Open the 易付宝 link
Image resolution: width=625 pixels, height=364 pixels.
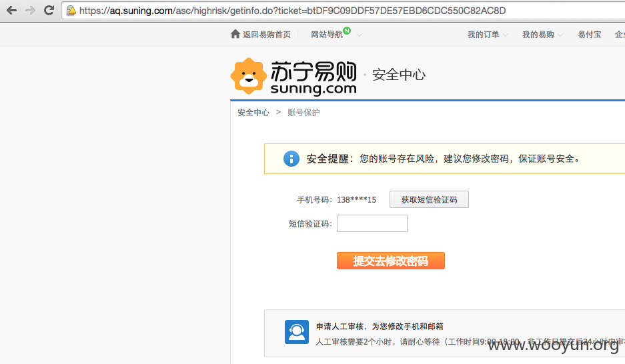pyautogui.click(x=590, y=35)
